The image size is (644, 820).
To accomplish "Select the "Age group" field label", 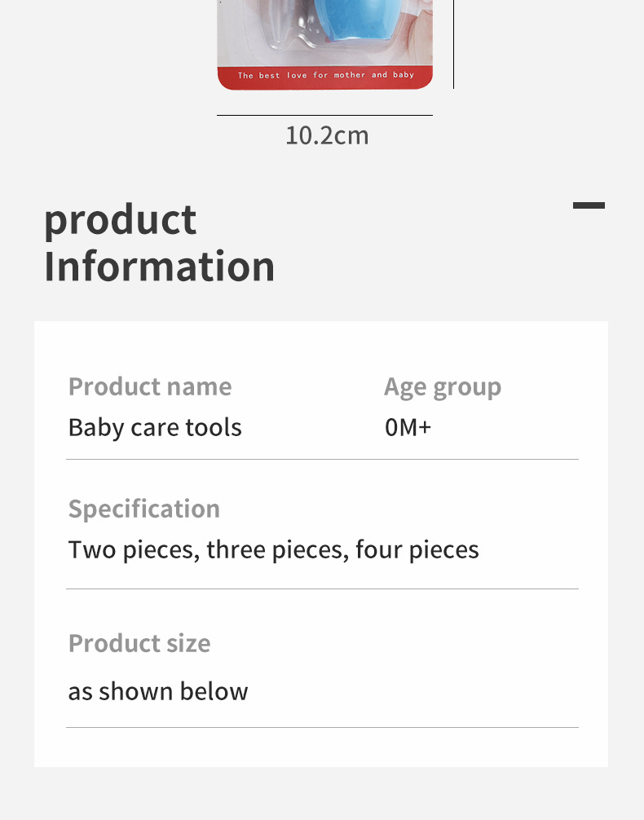I will click(443, 387).
